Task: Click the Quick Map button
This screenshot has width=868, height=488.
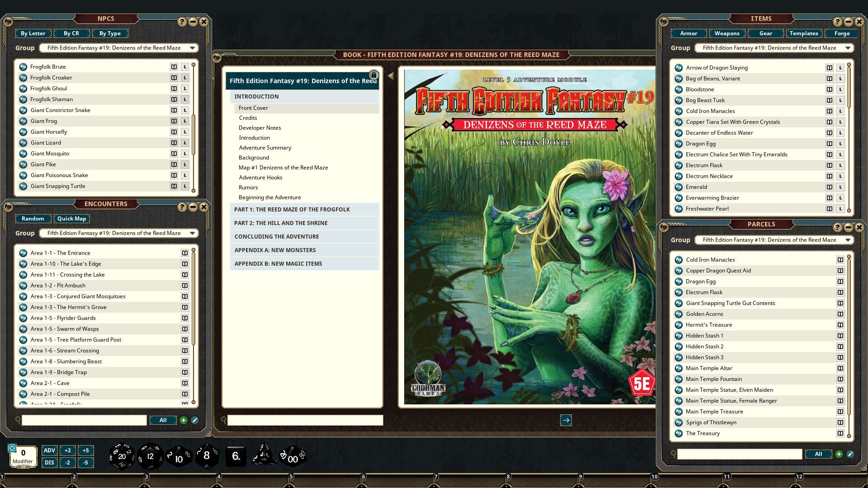Action: point(71,218)
